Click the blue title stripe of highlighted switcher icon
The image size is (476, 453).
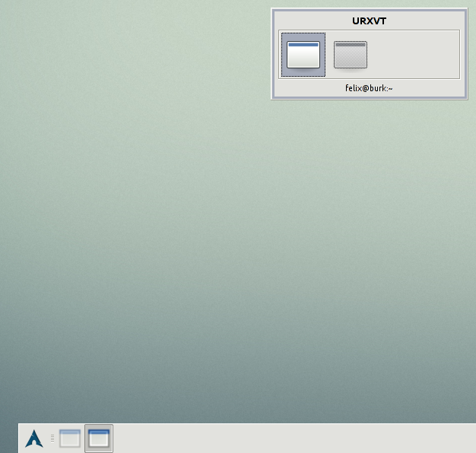click(303, 45)
